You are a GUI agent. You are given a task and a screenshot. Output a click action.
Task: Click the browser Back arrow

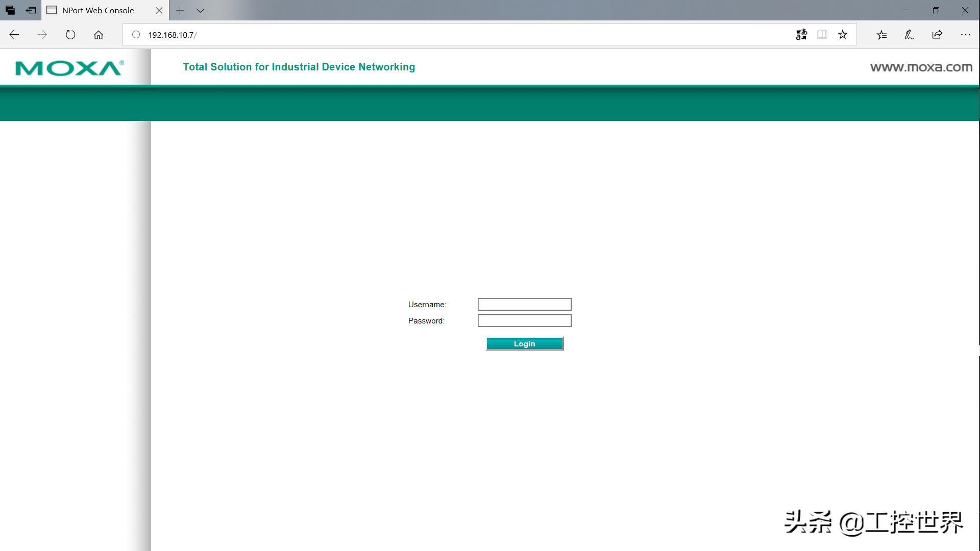14,35
